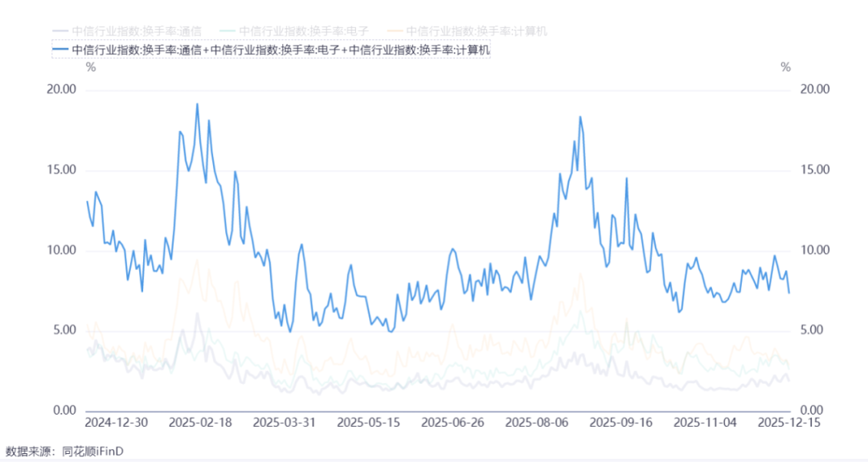Click the right axis % unit label

[785, 67]
